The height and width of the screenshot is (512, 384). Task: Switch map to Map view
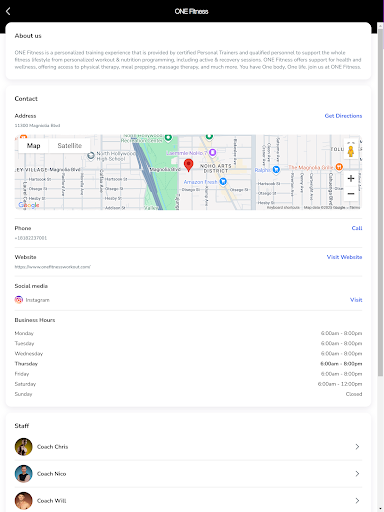[34, 146]
